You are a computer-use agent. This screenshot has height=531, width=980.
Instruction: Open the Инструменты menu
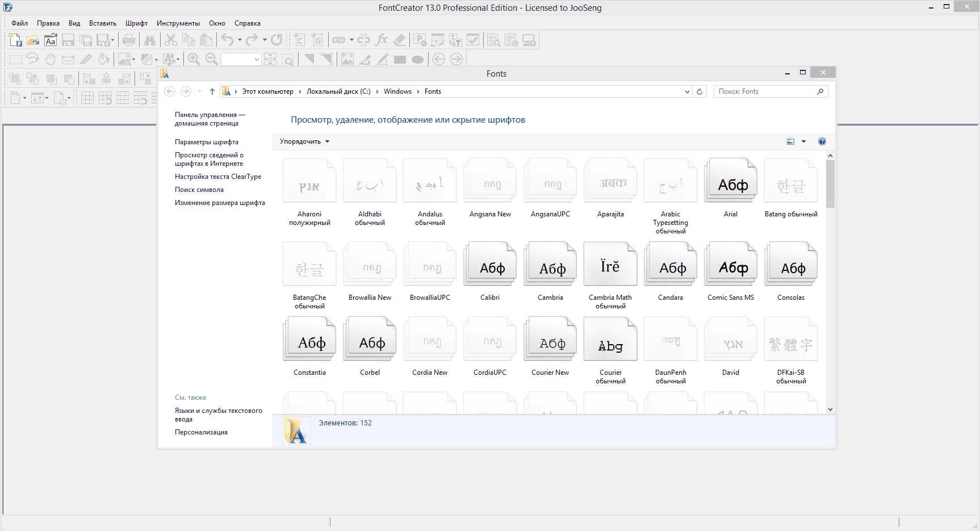(178, 23)
